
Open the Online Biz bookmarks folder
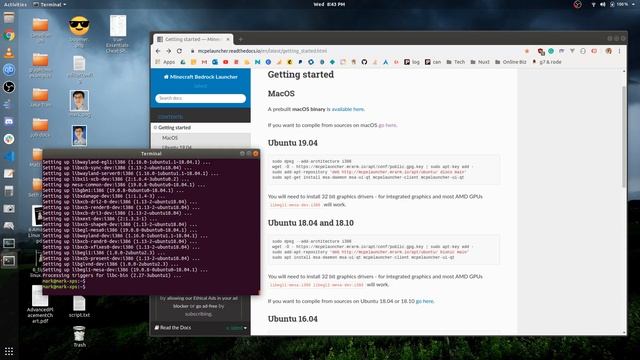[x=511, y=62]
